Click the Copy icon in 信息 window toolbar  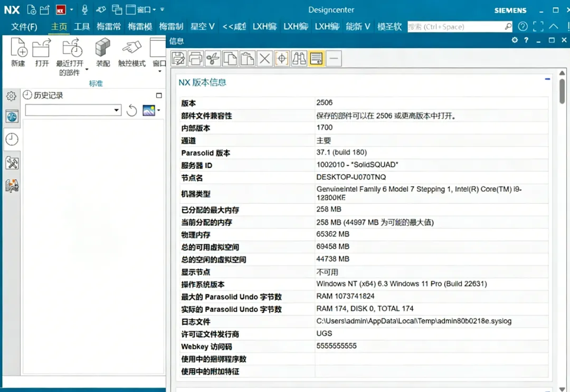pyautogui.click(x=230, y=59)
